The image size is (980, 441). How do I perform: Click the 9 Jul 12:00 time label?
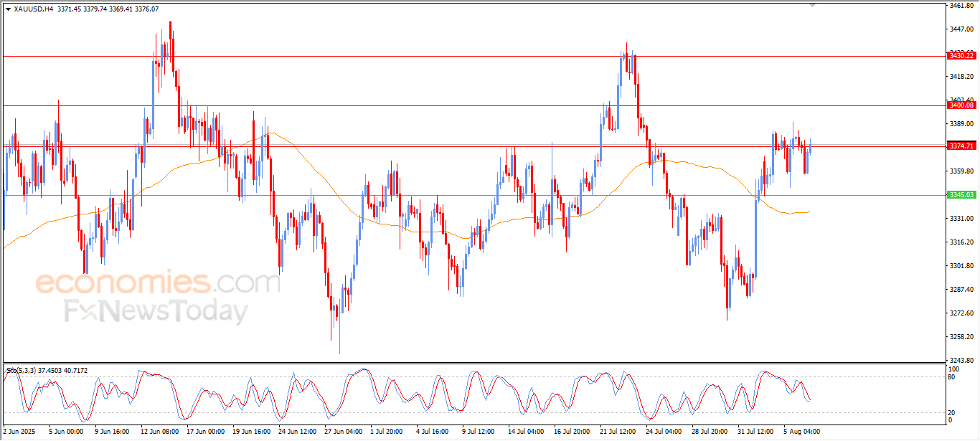pyautogui.click(x=479, y=432)
